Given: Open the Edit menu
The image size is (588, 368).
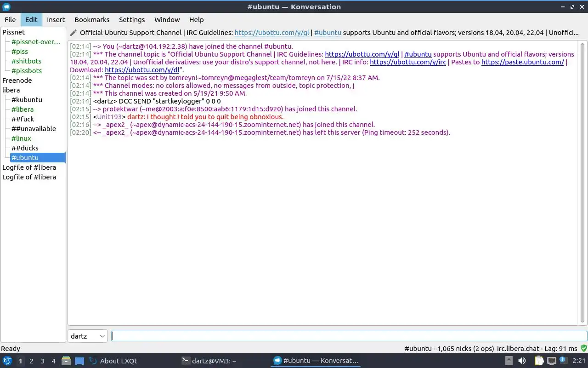Looking at the screenshot, I should (x=31, y=20).
